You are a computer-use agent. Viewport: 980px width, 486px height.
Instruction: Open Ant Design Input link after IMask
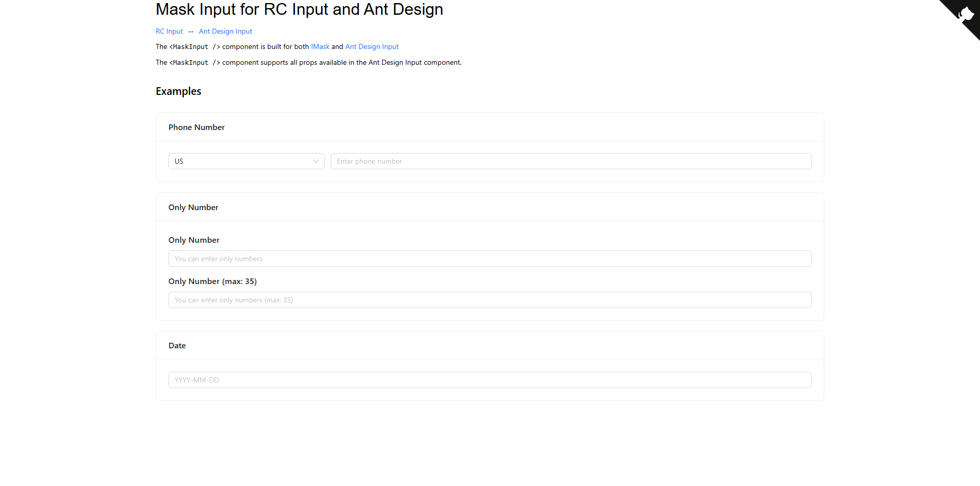click(372, 46)
